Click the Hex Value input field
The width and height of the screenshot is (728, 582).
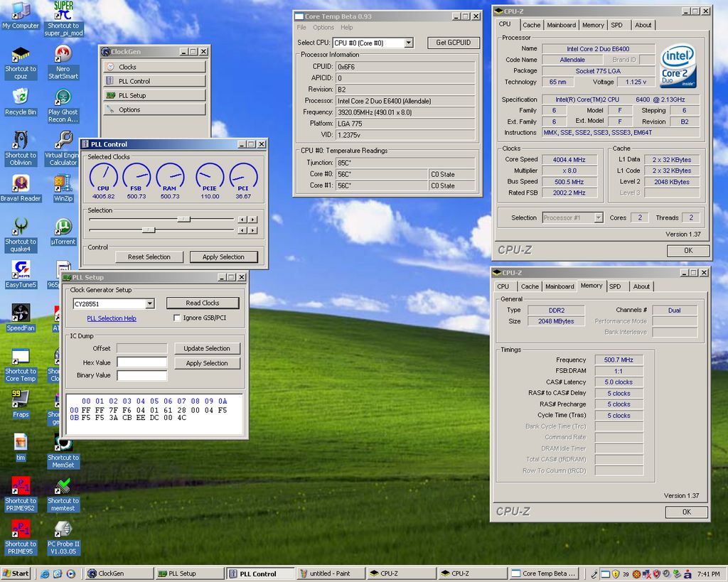click(x=142, y=362)
